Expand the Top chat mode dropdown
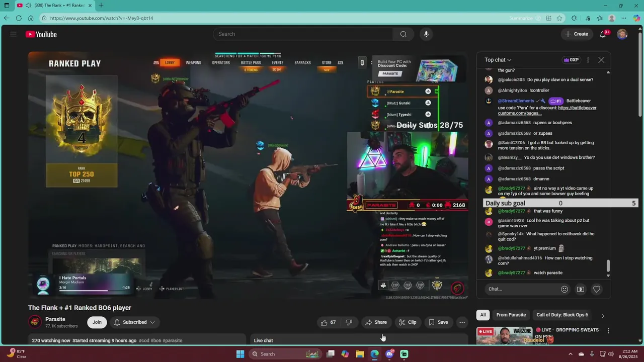This screenshot has width=644, height=362. tap(498, 60)
